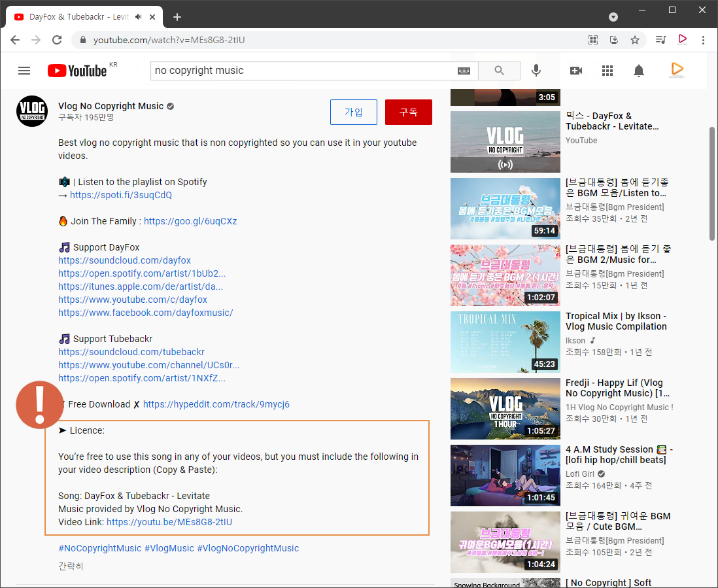Open the goo.gl/6uqCXz Join The Family link
The image size is (718, 588).
(190, 221)
